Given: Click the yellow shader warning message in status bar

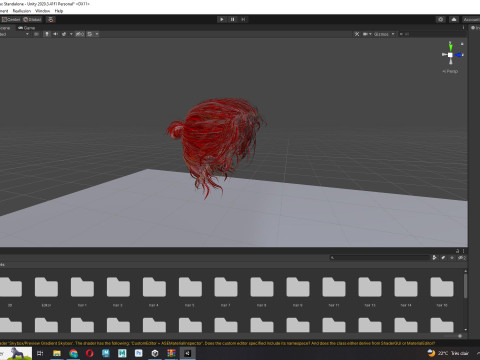Looking at the screenshot, I should (x=217, y=343).
